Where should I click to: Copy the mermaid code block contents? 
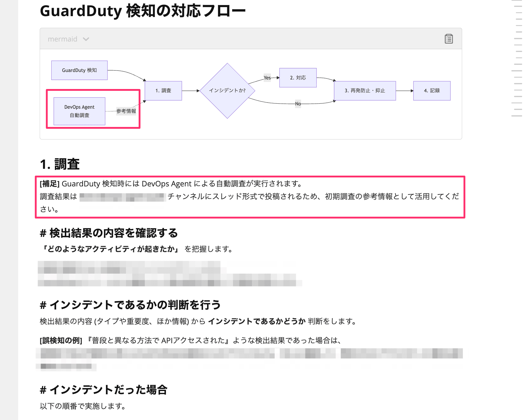tap(449, 39)
